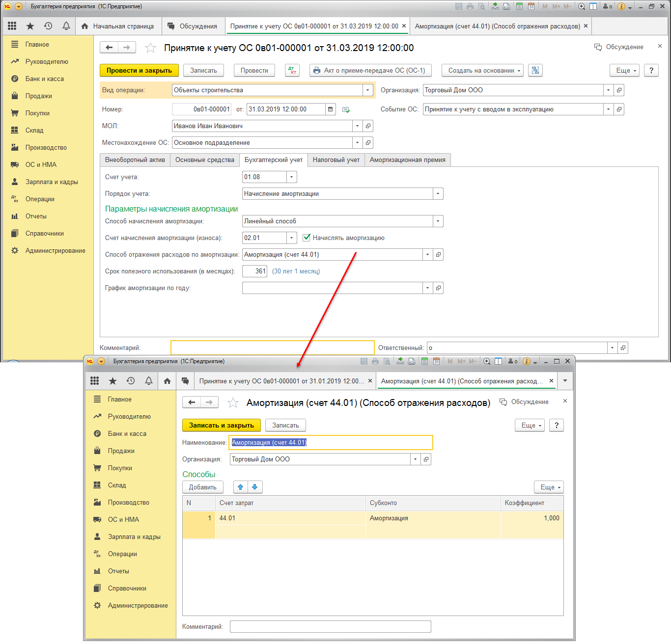Screen dimensions: 671x644
Task: Switch to Основные средства tab
Action: (205, 160)
